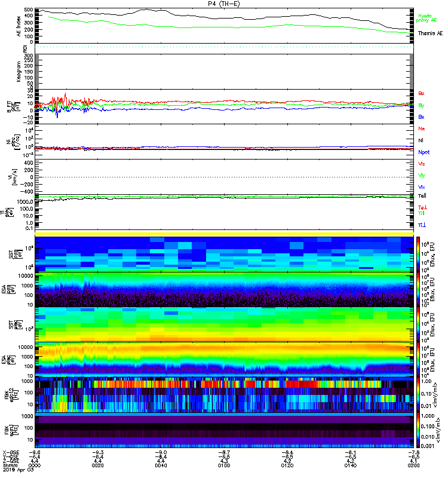Click the 'Vi [km/s]' axis label
The width and height of the screenshot is (448, 478).
pos(14,177)
